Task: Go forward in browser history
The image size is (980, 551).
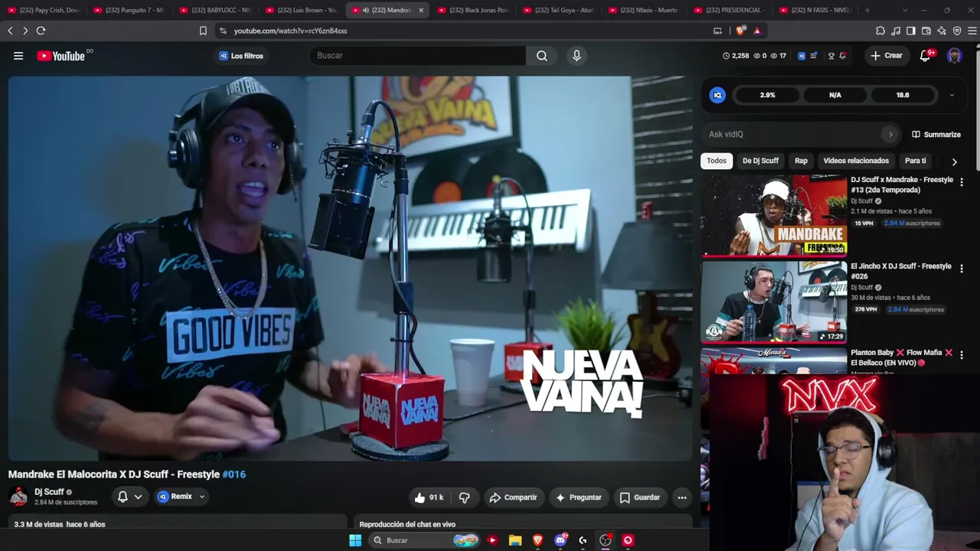Action: pos(25,31)
